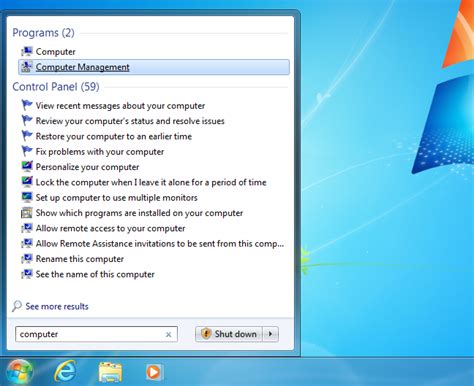Click the icon beside Allow Remote Assistance invitations
The width and height of the screenshot is (474, 386).
click(x=27, y=243)
